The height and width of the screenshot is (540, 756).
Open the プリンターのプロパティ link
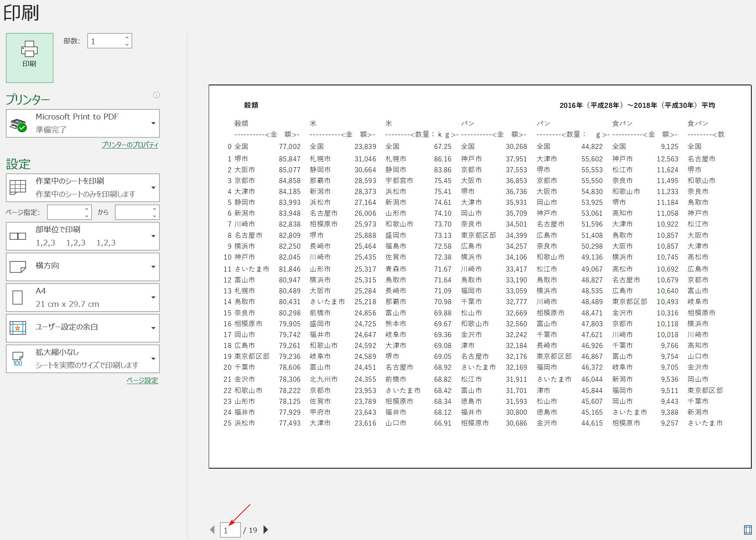[130, 145]
